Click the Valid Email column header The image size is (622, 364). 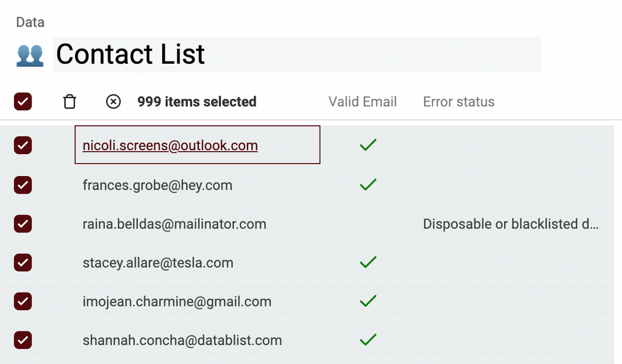click(x=362, y=101)
